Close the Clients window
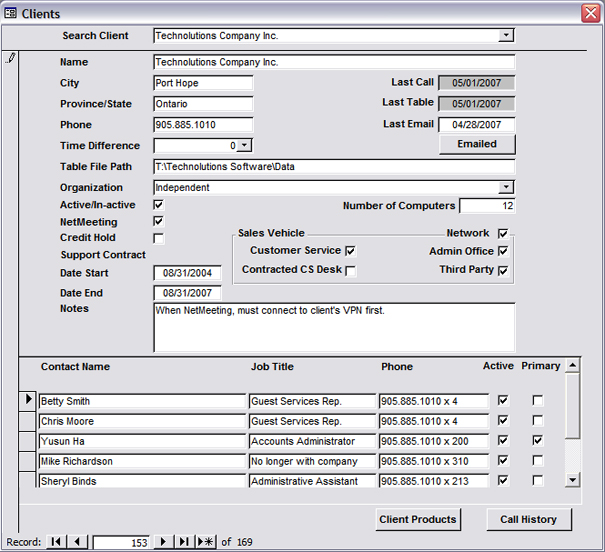 tap(591, 14)
